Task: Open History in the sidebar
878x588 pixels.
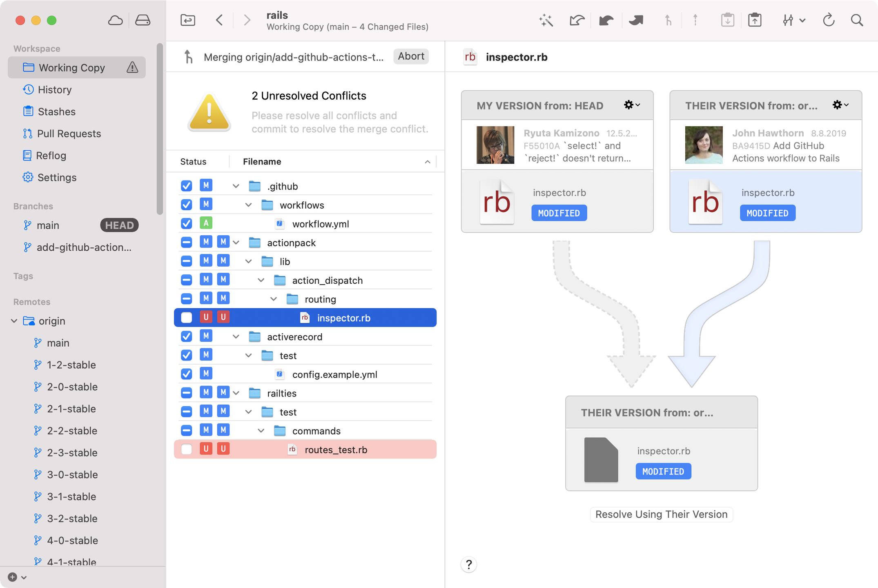Action: pos(54,90)
